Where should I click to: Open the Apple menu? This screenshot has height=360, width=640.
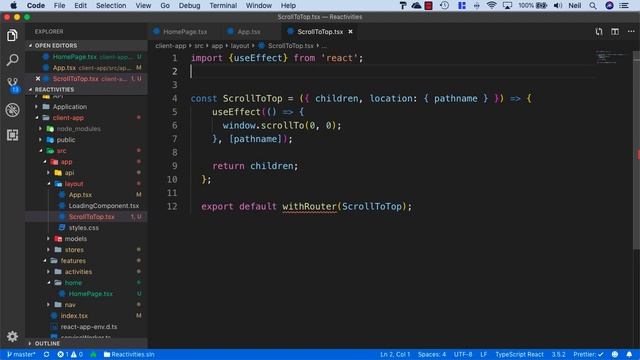[13, 5]
